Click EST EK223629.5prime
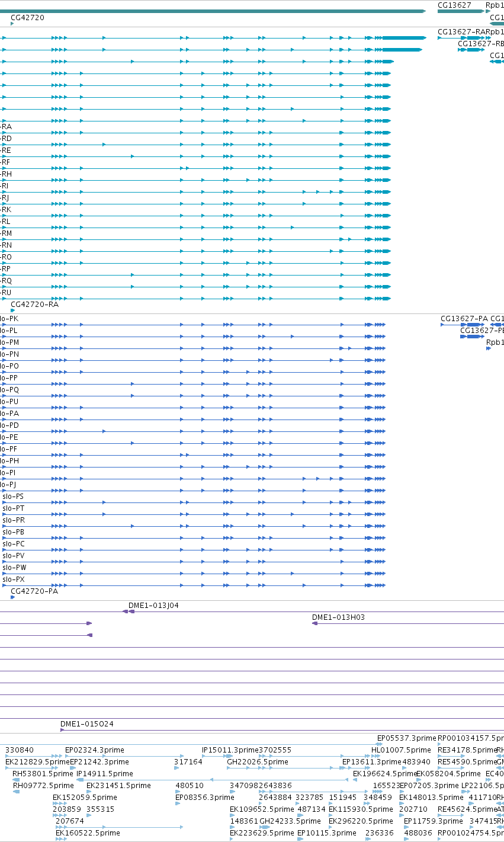The image size is (504, 842). click(262, 833)
